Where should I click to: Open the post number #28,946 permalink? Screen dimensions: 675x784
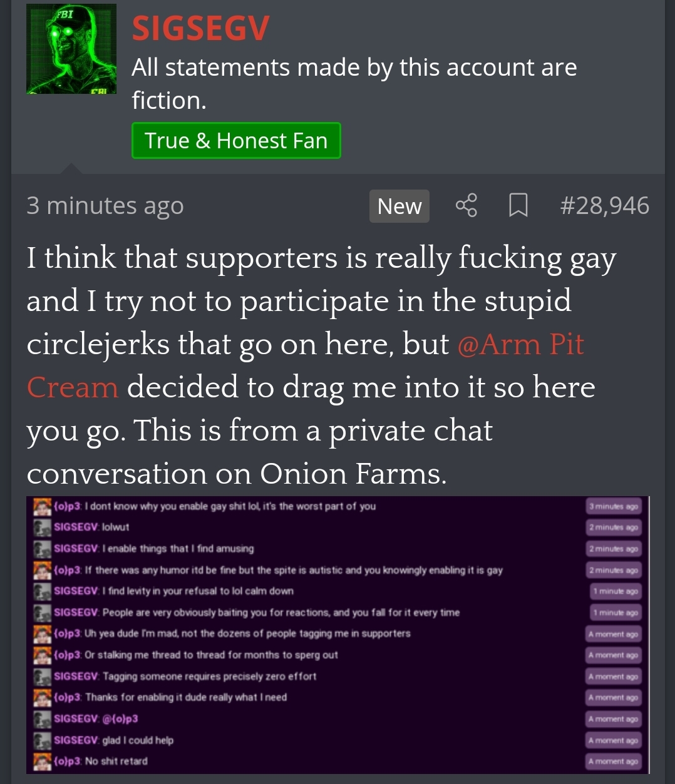605,205
